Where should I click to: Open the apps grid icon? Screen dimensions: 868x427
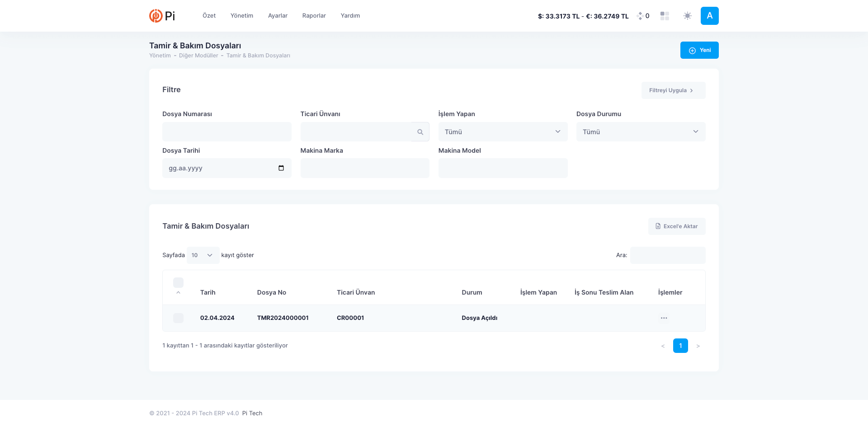pos(664,16)
